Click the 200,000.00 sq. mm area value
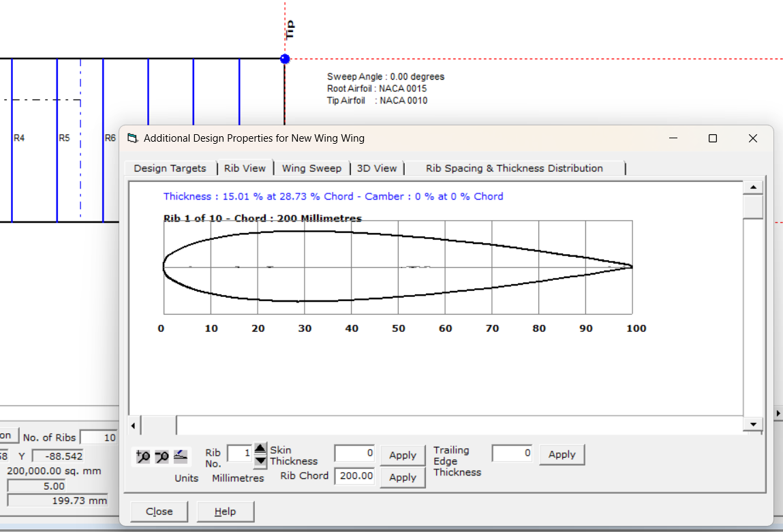The width and height of the screenshot is (783, 532). point(54,471)
